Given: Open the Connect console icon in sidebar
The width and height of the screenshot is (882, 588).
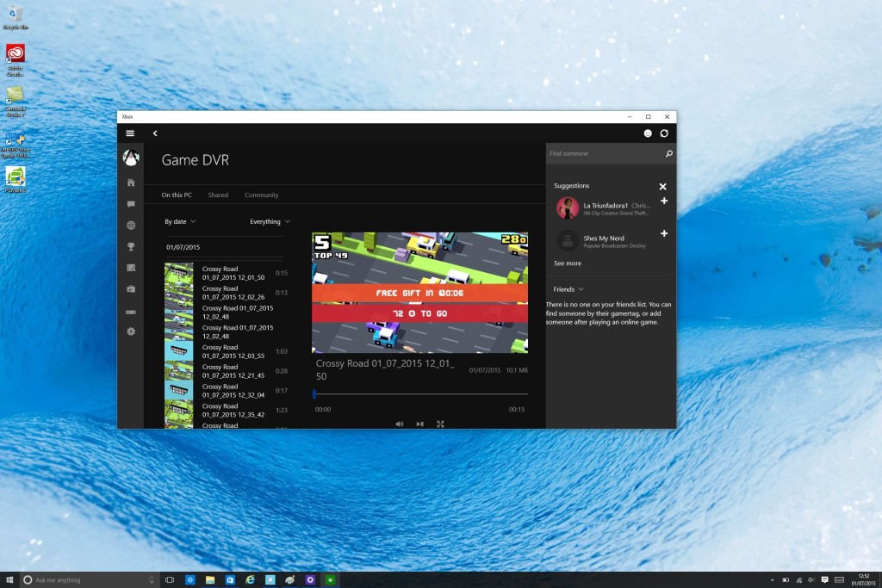Looking at the screenshot, I should [131, 312].
